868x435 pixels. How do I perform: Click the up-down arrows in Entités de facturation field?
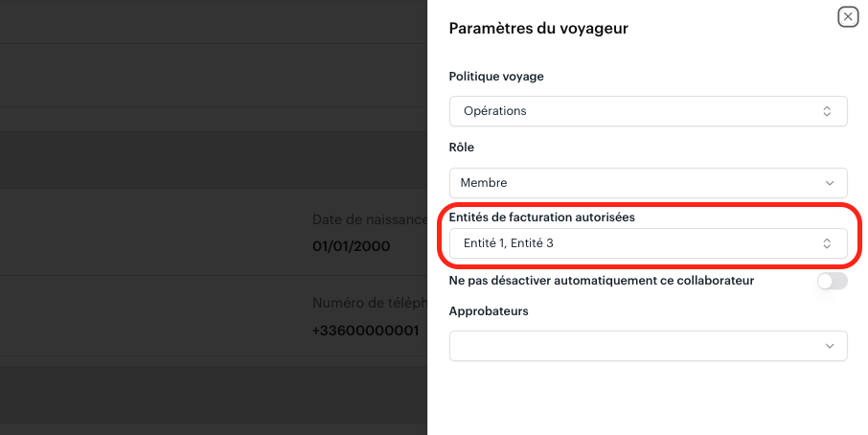pos(827,243)
